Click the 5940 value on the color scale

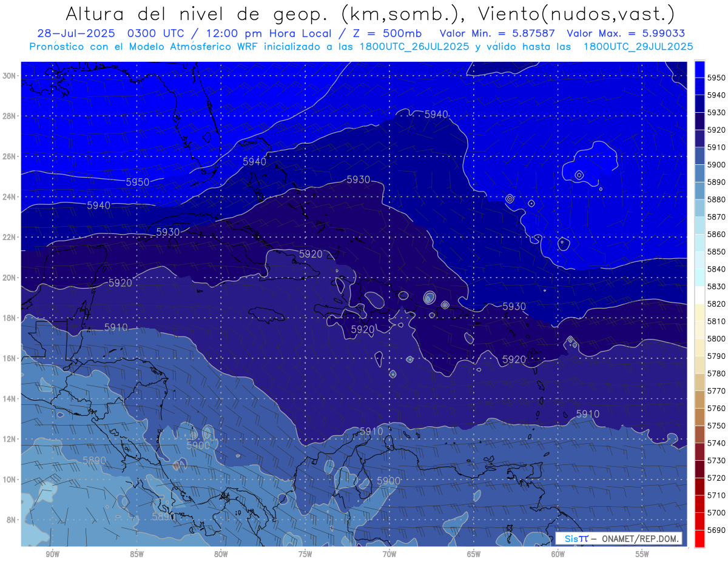716,95
